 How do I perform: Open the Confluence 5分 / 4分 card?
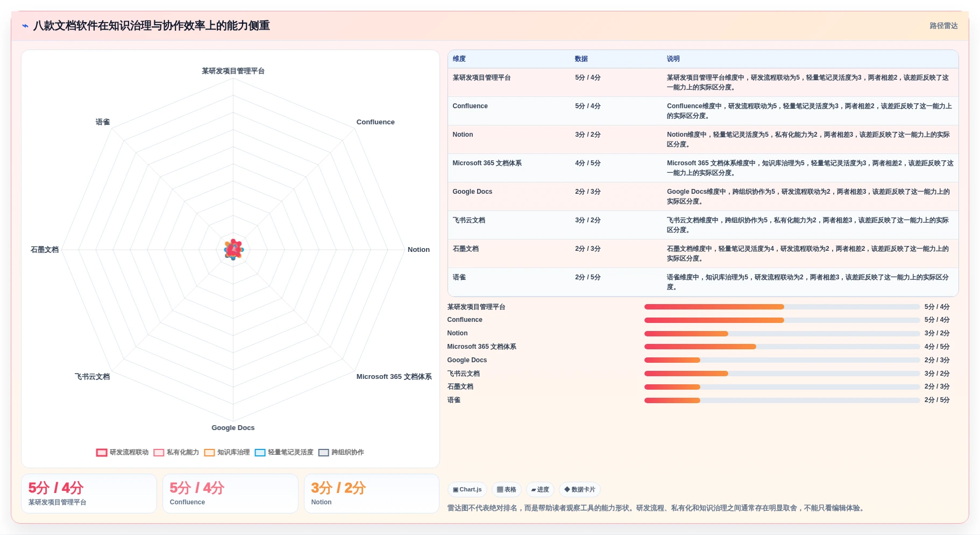coord(230,494)
